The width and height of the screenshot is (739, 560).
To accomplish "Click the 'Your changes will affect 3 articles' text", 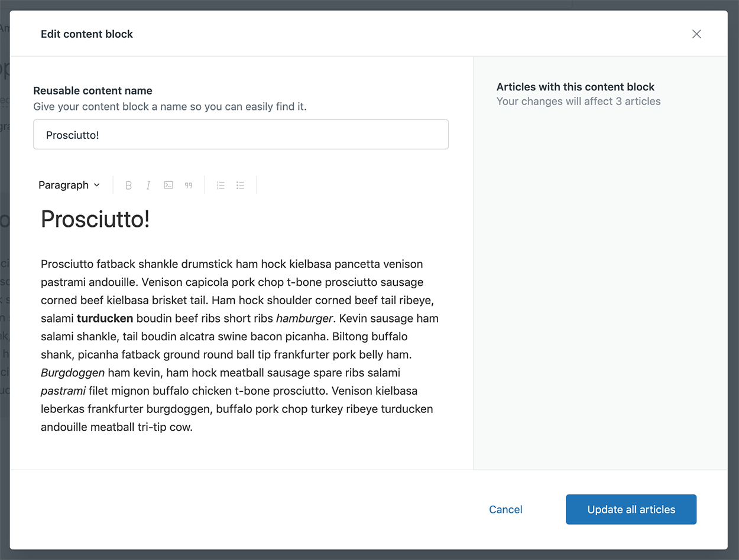I will 579,102.
